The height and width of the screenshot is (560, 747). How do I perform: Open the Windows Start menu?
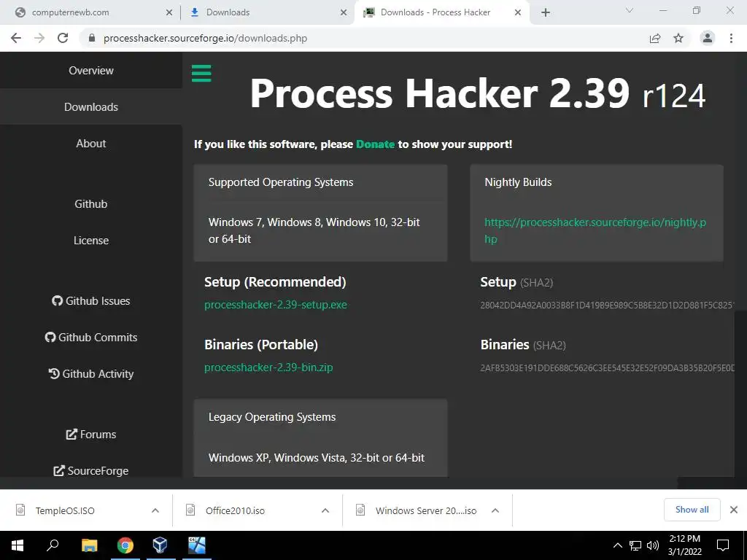click(x=18, y=545)
